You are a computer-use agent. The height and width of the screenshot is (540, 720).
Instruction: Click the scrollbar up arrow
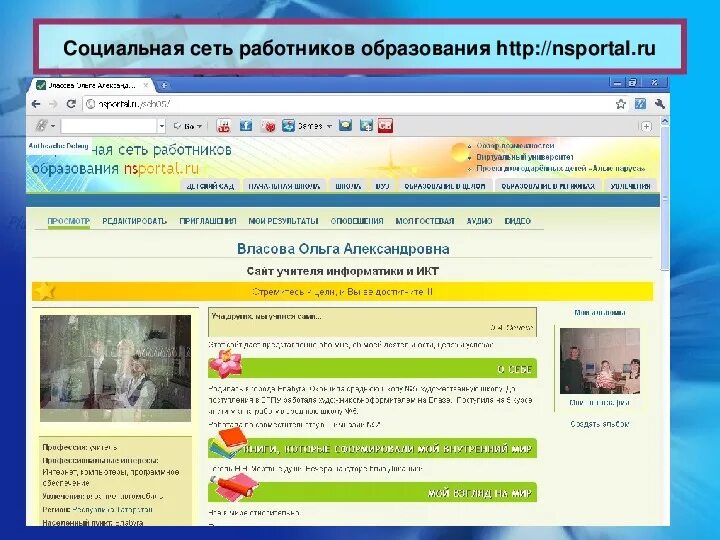[664, 121]
